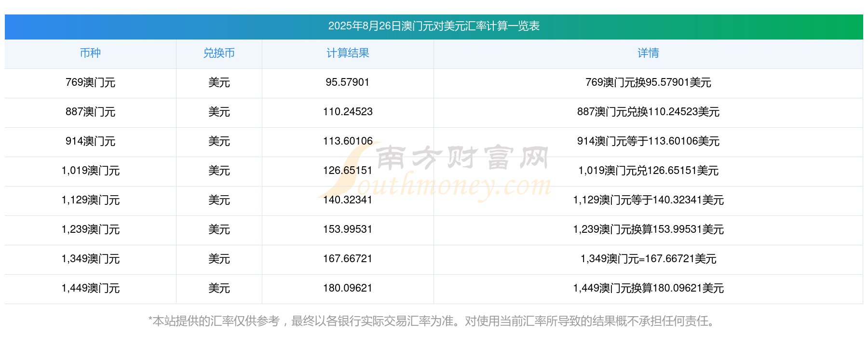
Task: Click the result value 180.09621
Action: coord(348,288)
